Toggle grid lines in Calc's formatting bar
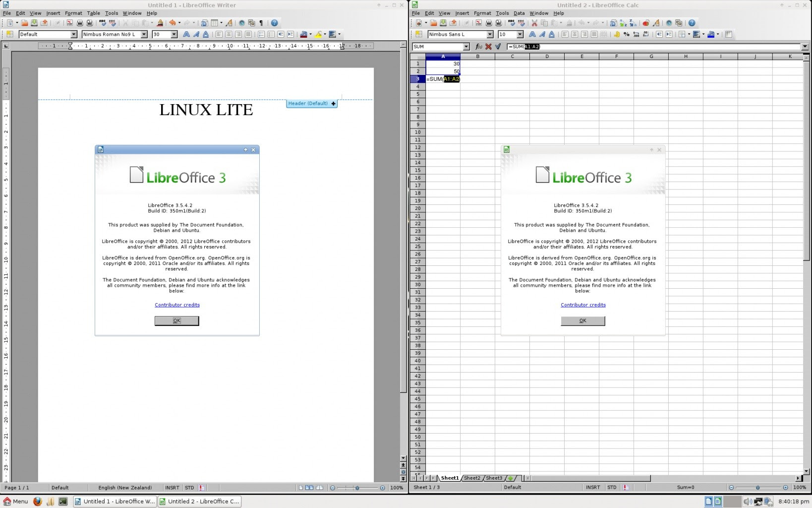812x508 pixels. pyautogui.click(x=728, y=34)
